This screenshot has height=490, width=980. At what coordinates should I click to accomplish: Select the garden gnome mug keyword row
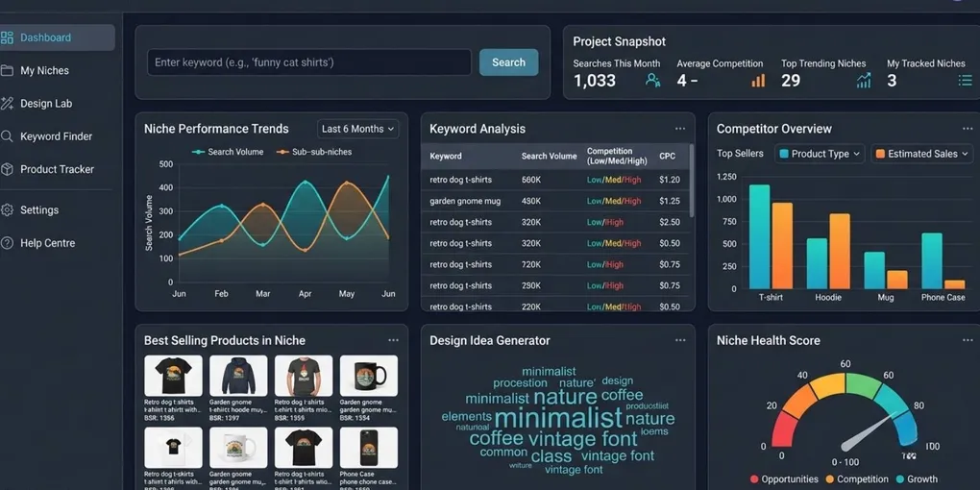click(x=555, y=201)
